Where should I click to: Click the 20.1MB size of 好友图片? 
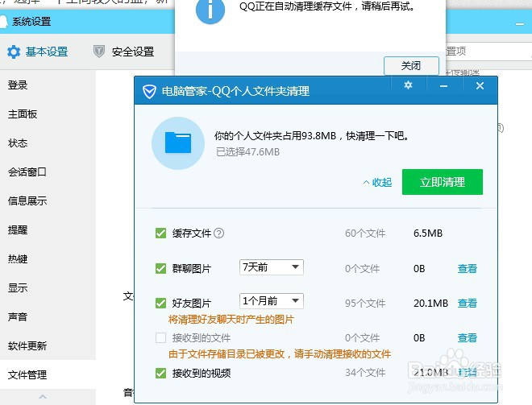pos(430,303)
